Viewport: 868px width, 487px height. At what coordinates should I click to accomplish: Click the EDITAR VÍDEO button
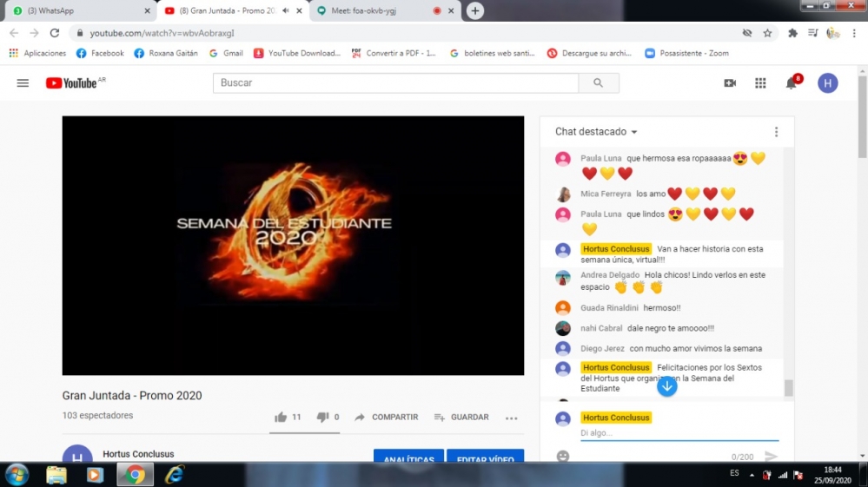point(486,456)
